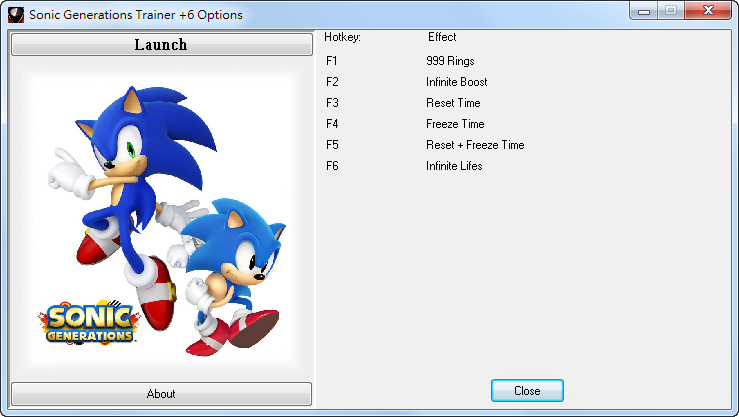Click the 'Reset Time' effect text
This screenshot has width=739, height=417.
(x=453, y=103)
